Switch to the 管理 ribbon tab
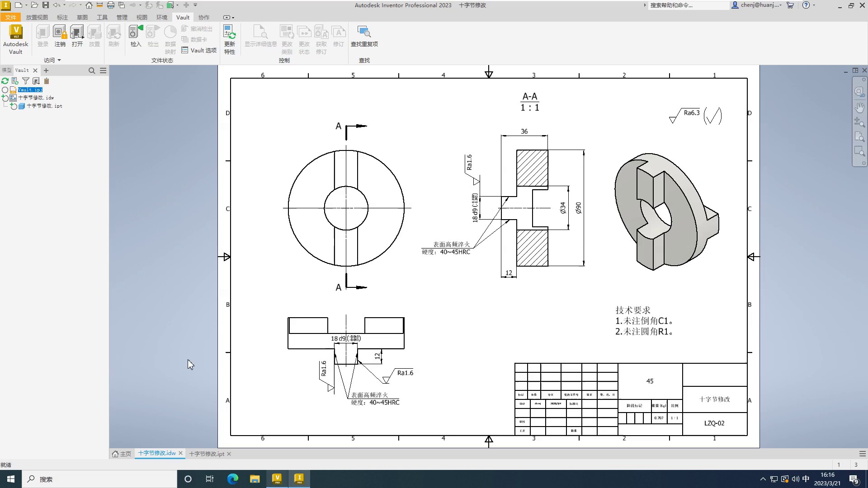 122,17
